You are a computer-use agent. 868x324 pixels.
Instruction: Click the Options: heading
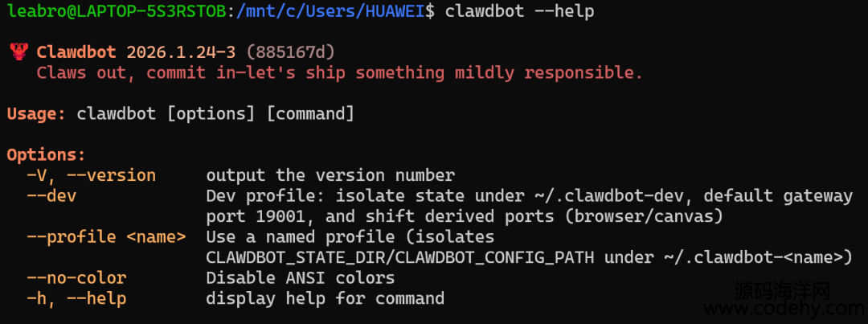click(47, 155)
